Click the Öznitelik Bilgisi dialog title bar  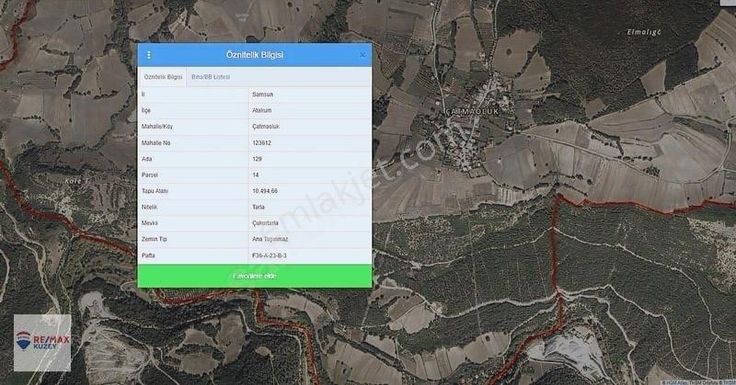tap(255, 55)
